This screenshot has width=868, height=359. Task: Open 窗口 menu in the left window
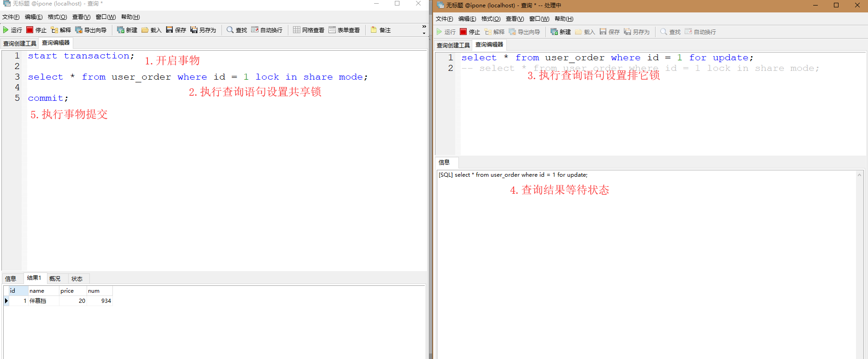[106, 17]
